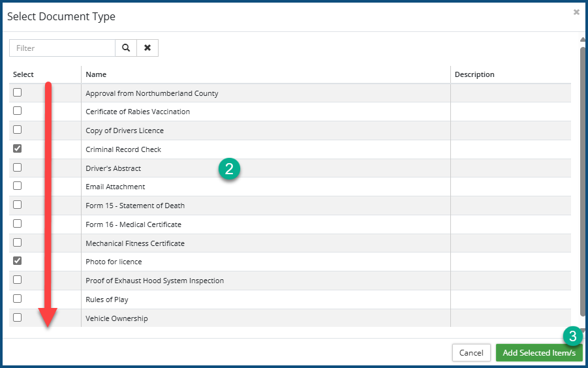Tick Proof of Exhaust Hood System Inspection checkbox
This screenshot has height=368, width=588.
click(18, 280)
